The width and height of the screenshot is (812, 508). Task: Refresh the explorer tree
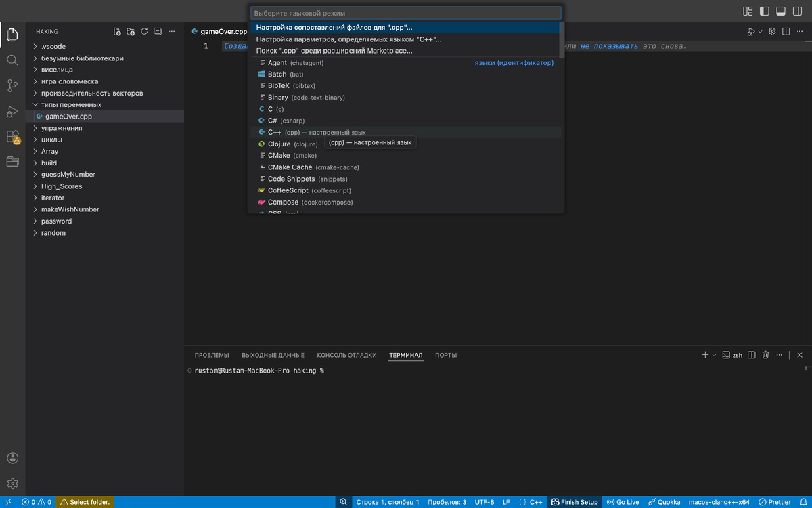point(144,31)
